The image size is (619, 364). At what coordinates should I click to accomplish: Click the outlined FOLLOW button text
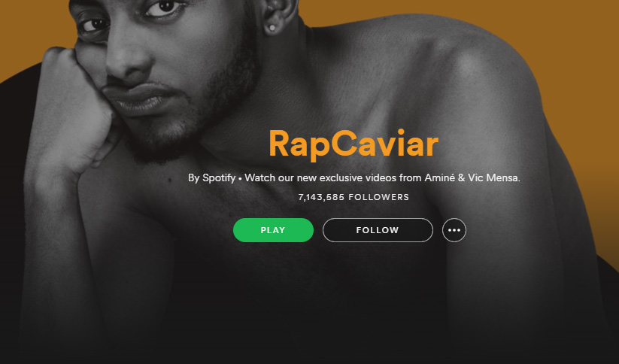pyautogui.click(x=378, y=230)
